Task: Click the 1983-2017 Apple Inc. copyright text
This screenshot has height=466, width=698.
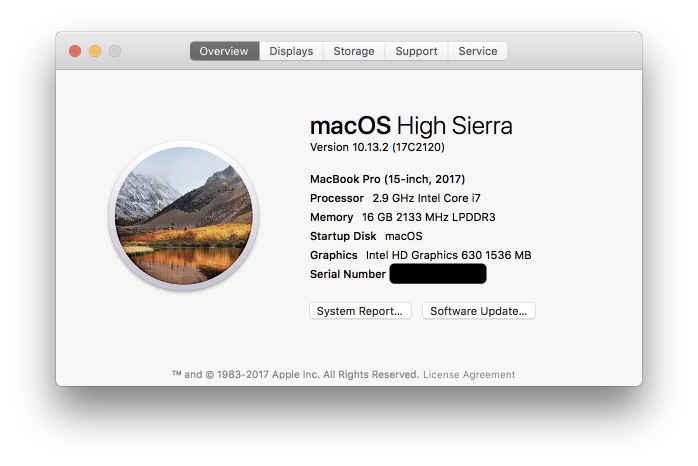Action: 296,375
